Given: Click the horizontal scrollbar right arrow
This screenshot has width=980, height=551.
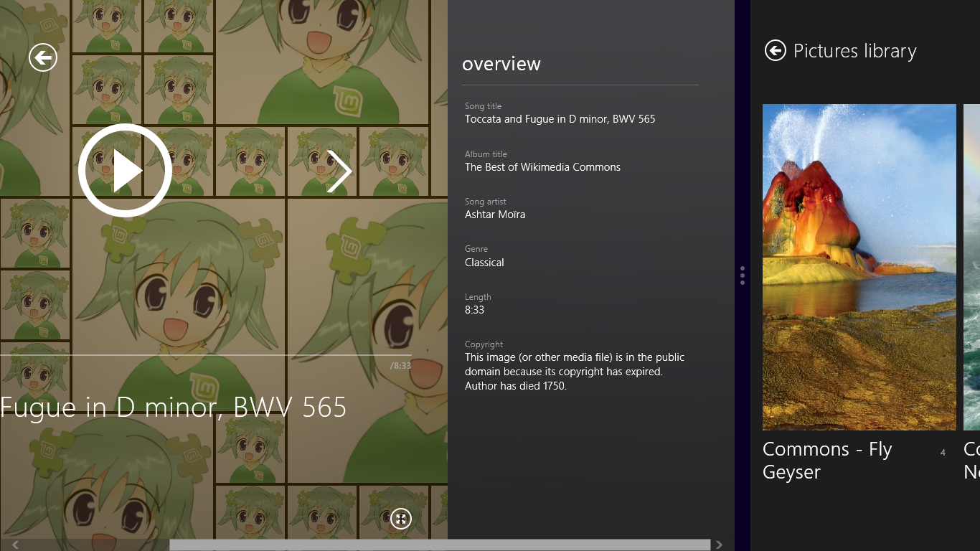Looking at the screenshot, I should [x=719, y=545].
